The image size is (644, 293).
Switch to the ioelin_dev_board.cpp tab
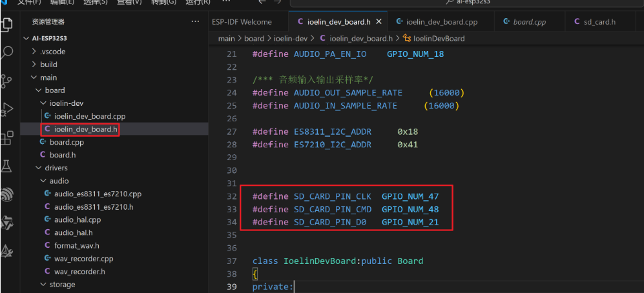pyautogui.click(x=442, y=22)
